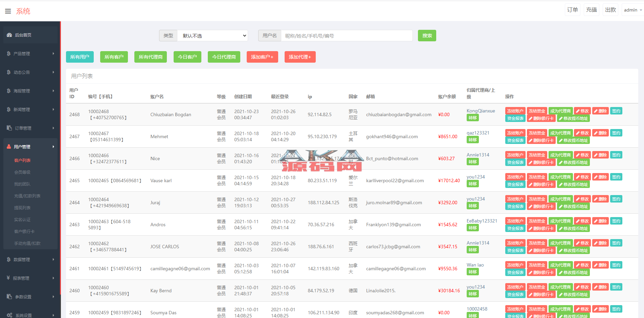The height and width of the screenshot is (318, 644).
Task: Select 会员等级 in the sidebar submenu
Action: [22, 172]
